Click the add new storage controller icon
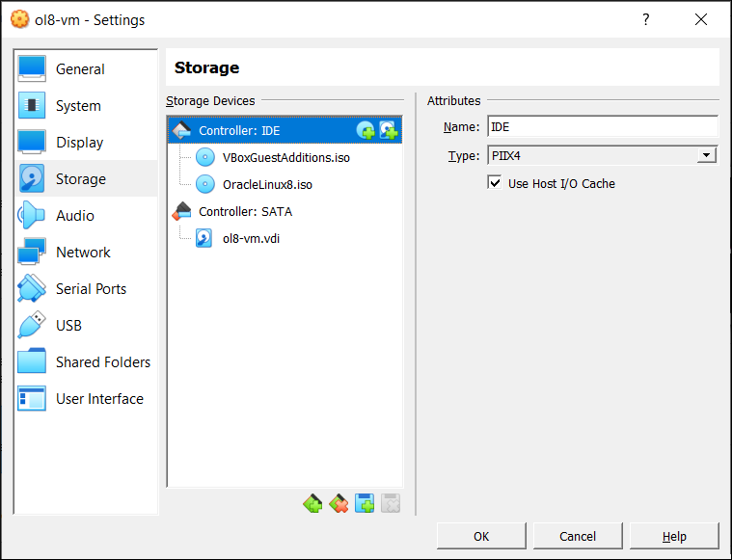Image resolution: width=732 pixels, height=560 pixels. click(312, 503)
